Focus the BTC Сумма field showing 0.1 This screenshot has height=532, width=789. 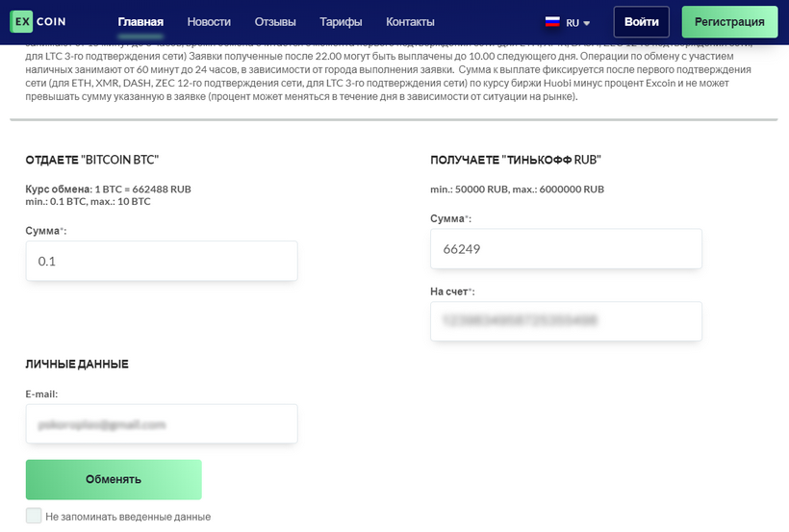pyautogui.click(x=162, y=261)
